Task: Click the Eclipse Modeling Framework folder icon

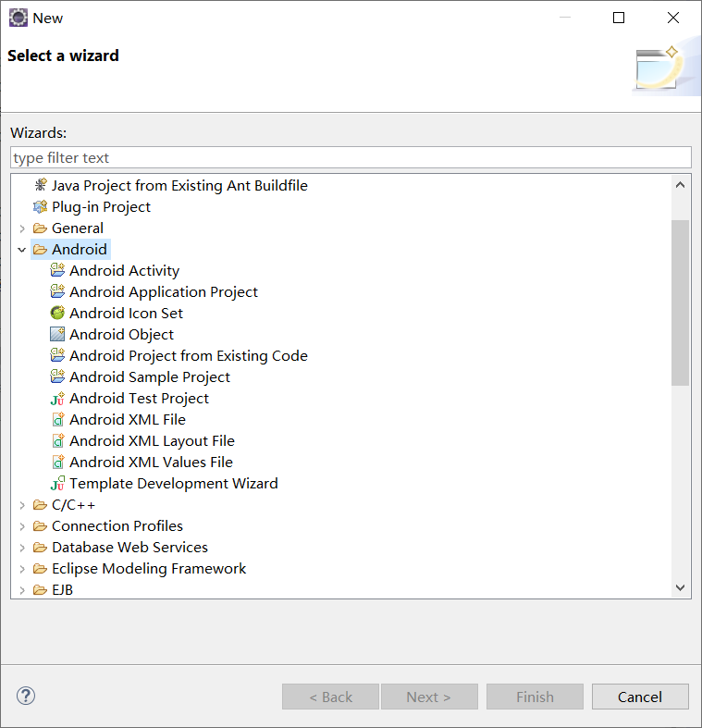Action: coord(41,568)
